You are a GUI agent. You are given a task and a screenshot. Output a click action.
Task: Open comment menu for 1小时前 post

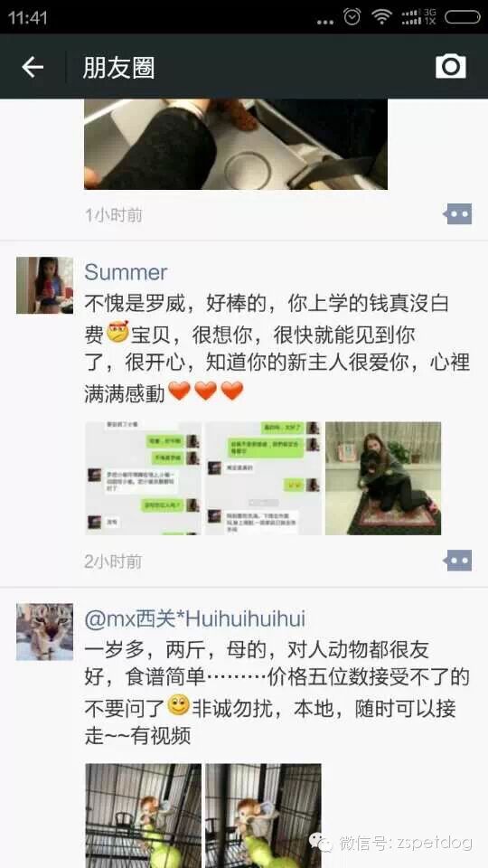457,213
